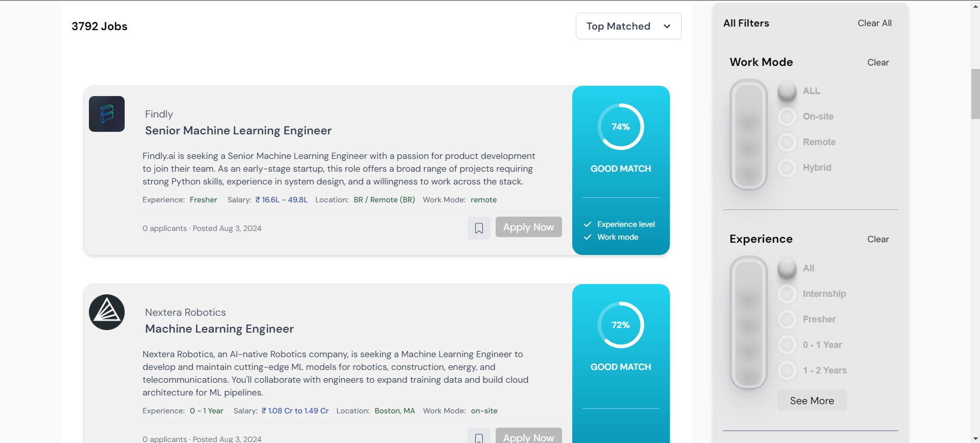Select 1 - 2 Years experience filter
The height and width of the screenshot is (443, 980).
click(x=787, y=370)
